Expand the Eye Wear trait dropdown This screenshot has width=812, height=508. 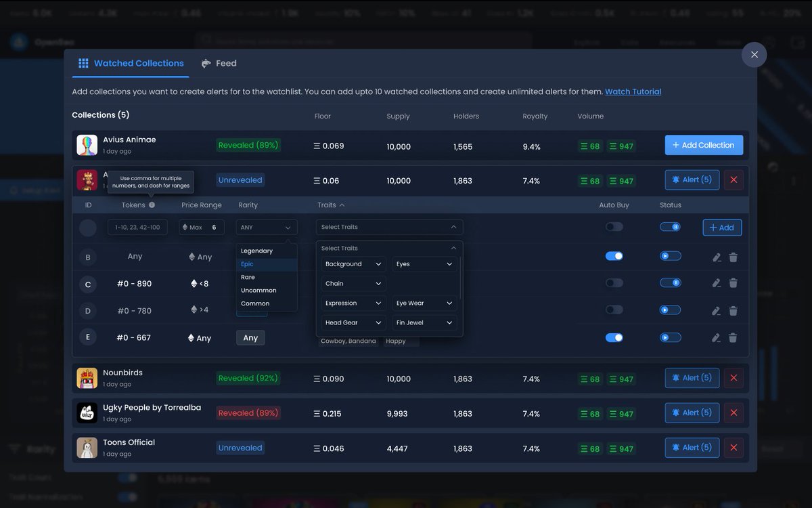tap(425, 303)
